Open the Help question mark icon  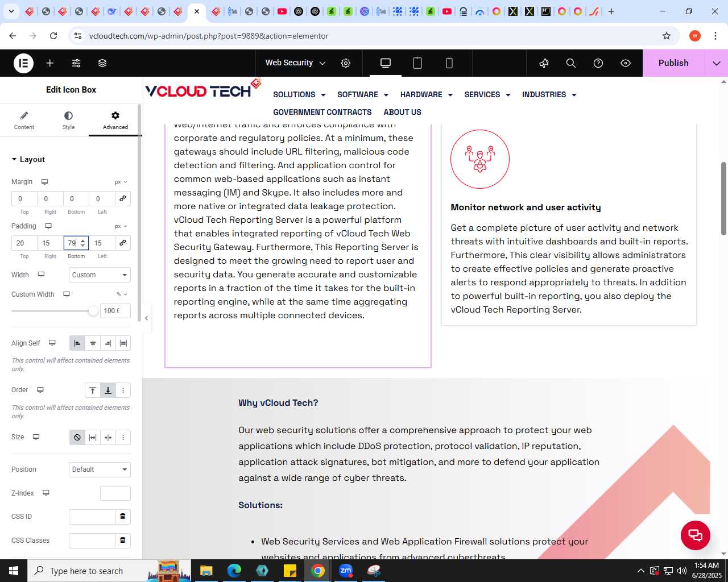(x=598, y=63)
